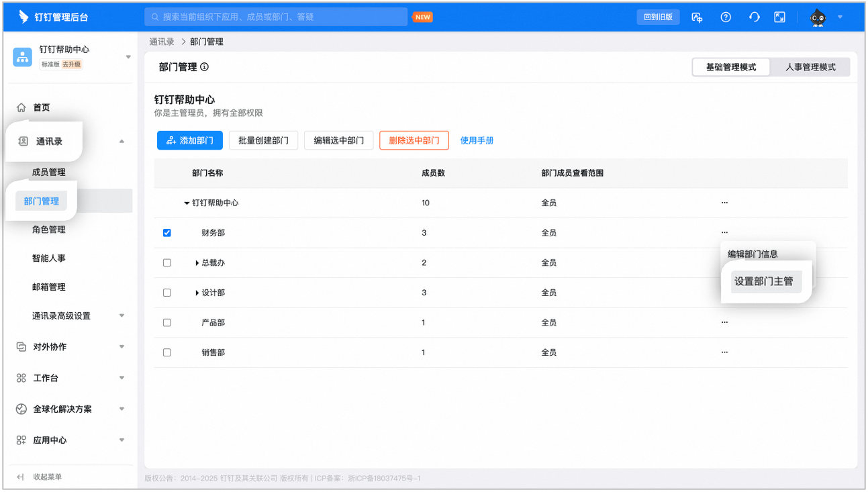Expand the 总裁办 department

coord(197,263)
